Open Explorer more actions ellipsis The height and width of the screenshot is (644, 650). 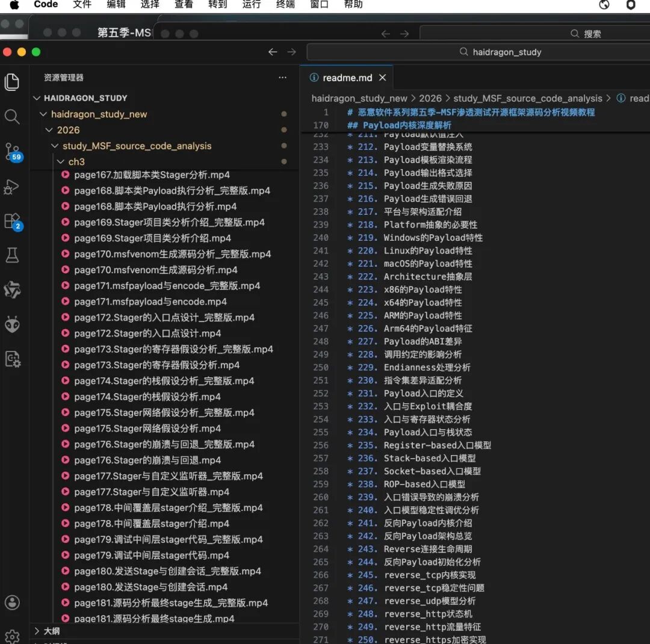tap(282, 78)
